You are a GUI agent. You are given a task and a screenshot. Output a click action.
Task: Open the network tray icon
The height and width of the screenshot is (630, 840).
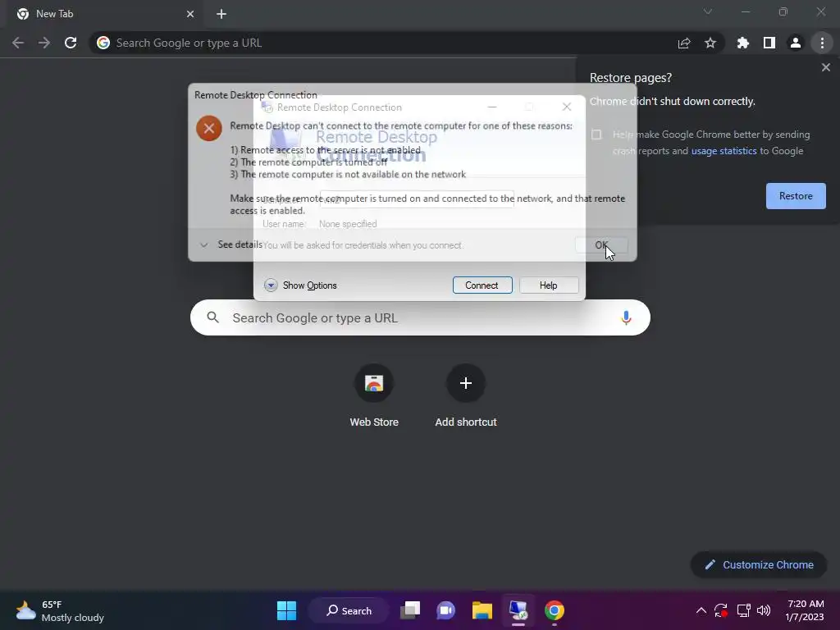point(743,610)
